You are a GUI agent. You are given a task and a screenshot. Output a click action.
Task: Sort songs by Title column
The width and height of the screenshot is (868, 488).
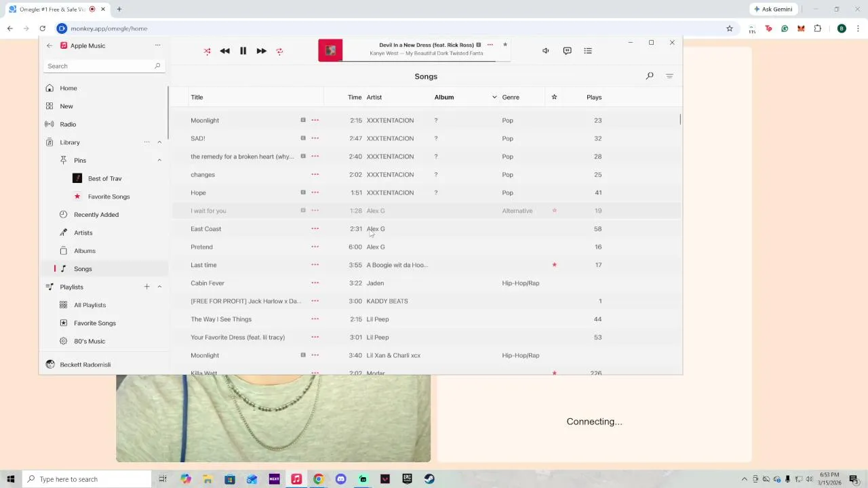(197, 97)
